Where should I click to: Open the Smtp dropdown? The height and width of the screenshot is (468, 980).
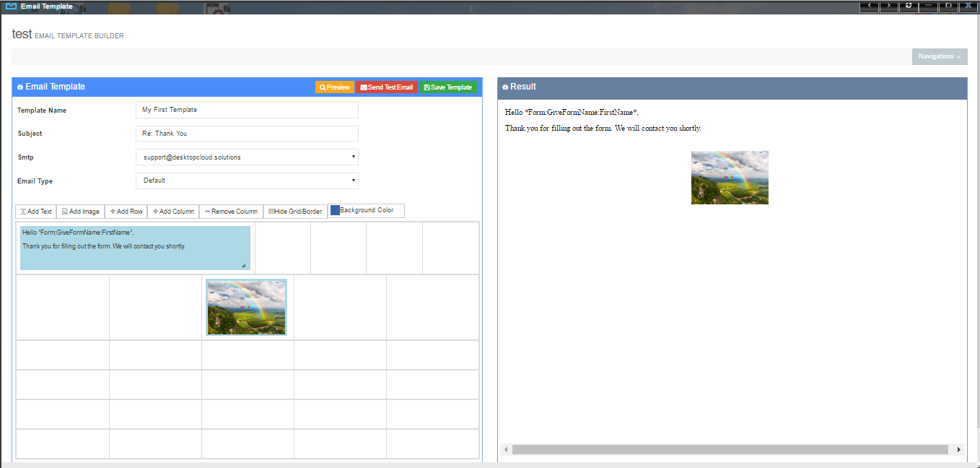tap(247, 157)
